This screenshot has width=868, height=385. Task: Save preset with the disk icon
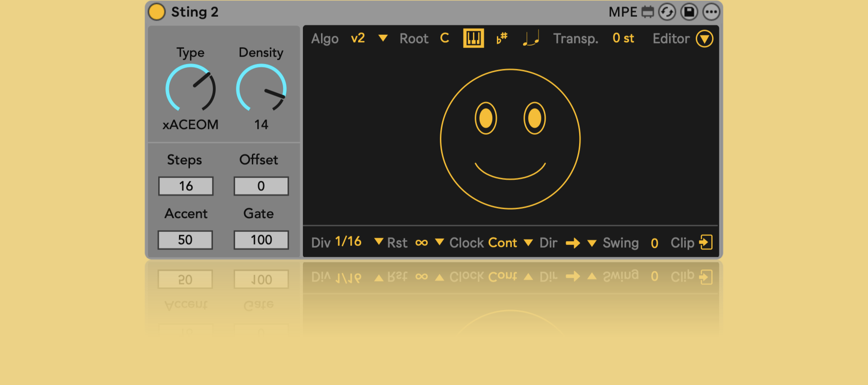(x=689, y=12)
